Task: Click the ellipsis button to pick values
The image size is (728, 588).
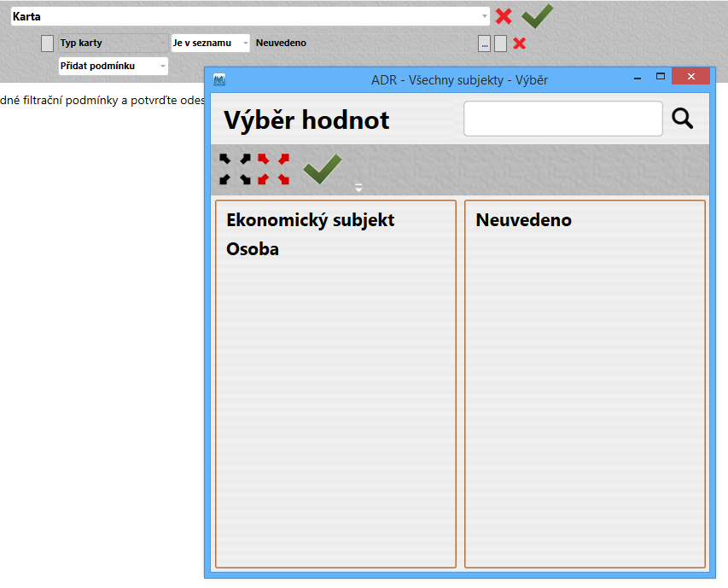Action: tap(484, 44)
